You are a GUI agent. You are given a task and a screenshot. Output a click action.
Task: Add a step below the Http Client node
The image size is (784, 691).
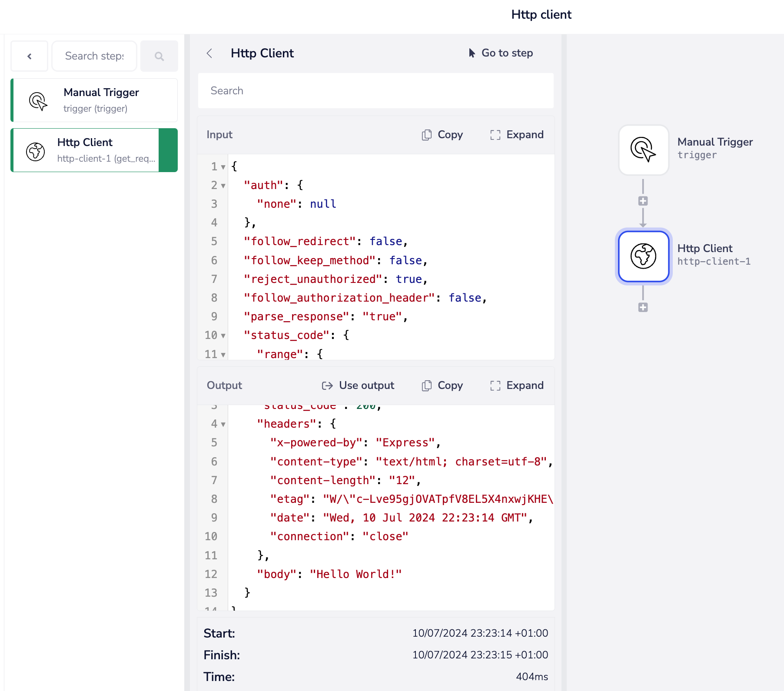[643, 308]
